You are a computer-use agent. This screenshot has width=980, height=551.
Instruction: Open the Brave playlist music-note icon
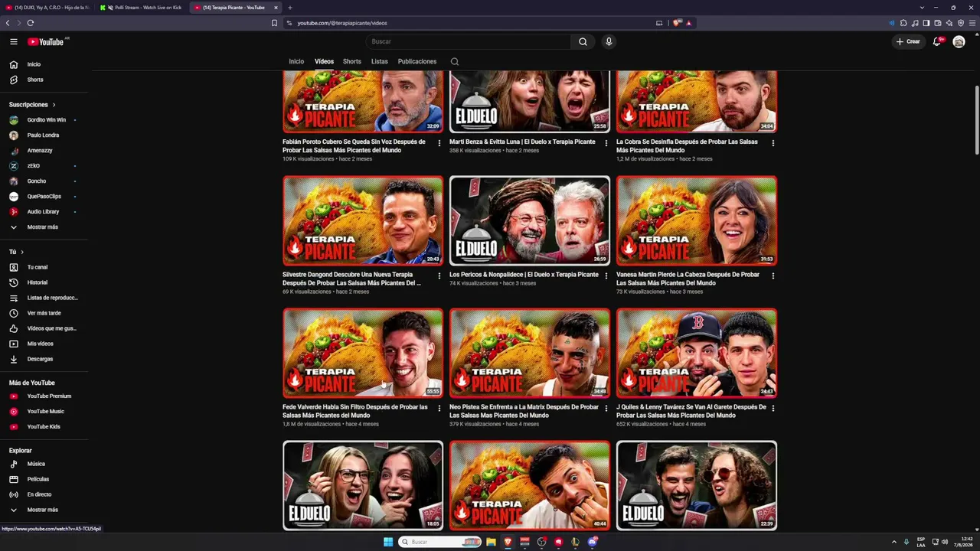pos(915,23)
